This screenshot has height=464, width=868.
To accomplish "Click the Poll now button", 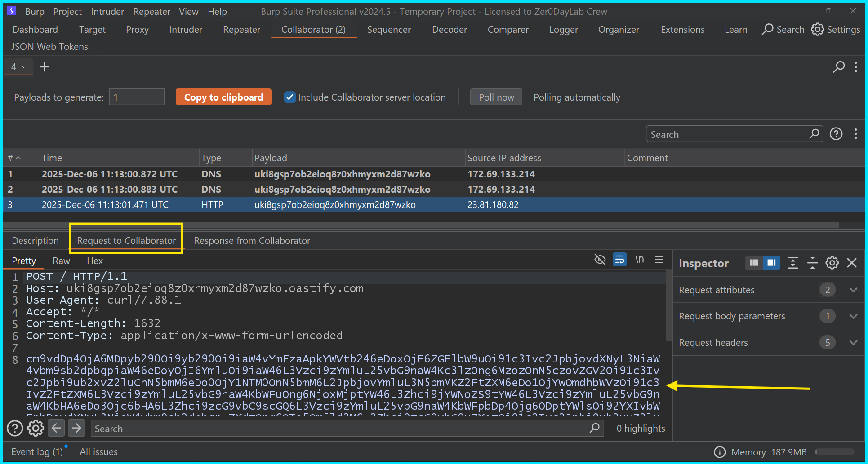I will click(x=496, y=97).
